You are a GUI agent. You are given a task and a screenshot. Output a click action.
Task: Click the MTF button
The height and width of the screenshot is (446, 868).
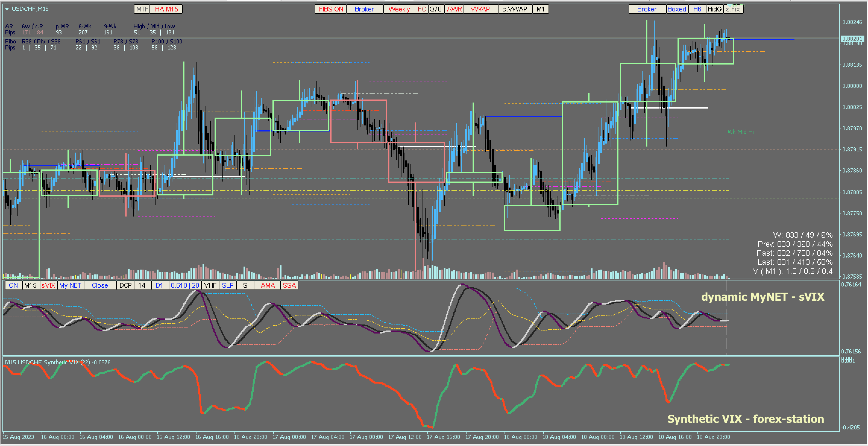point(142,9)
